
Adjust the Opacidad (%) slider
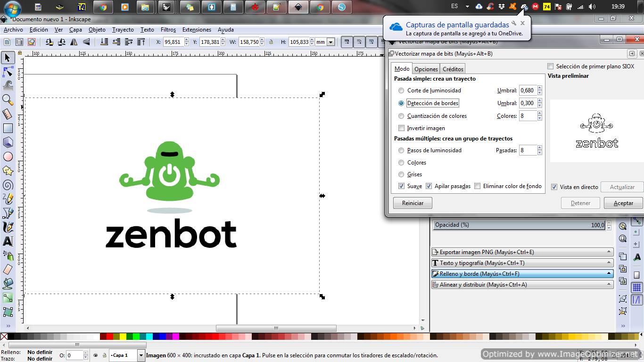click(x=519, y=225)
